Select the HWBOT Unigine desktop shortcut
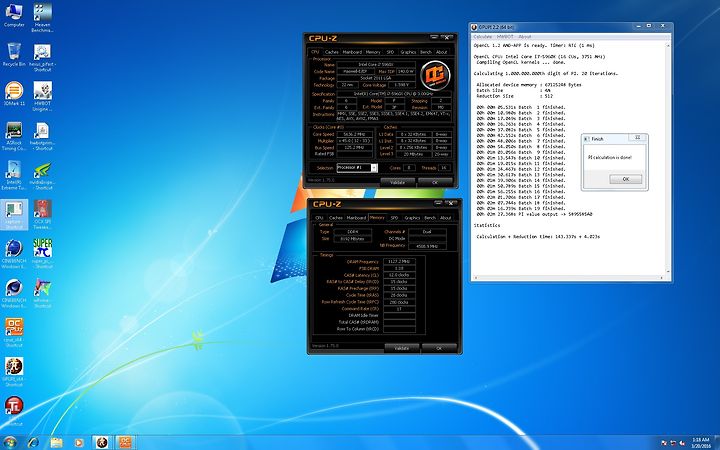This screenshot has height=450, width=720. pyautogui.click(x=42, y=96)
